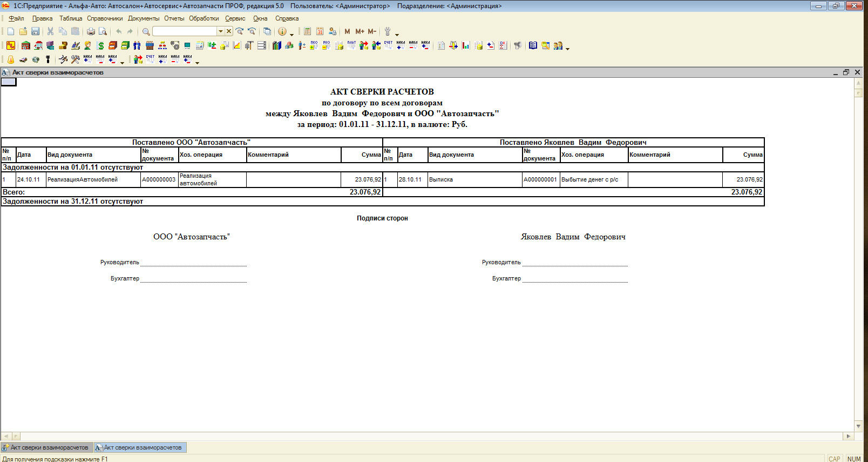The image size is (868, 462).
Task: Open the Отчеты menu
Action: (174, 18)
